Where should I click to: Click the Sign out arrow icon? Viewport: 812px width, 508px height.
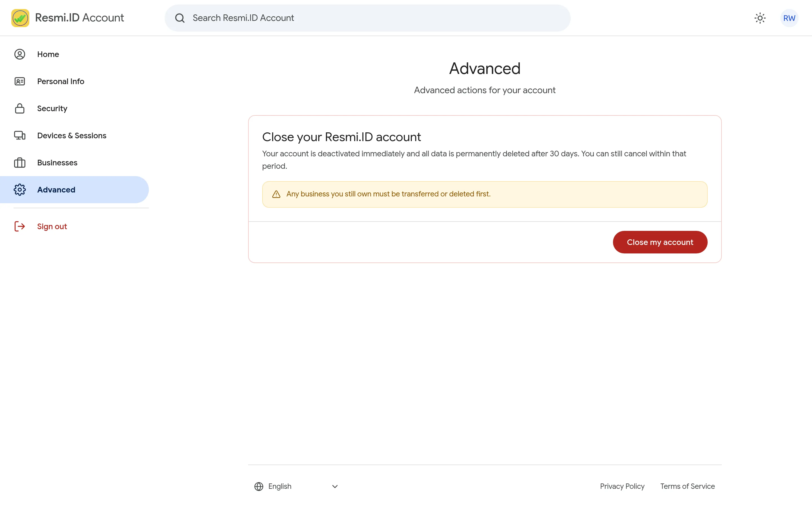[x=20, y=226]
